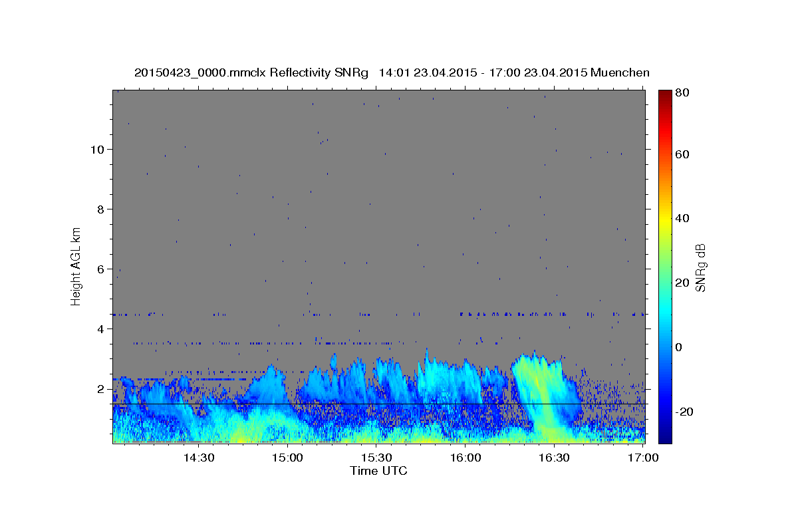Click the colorbar value label 40
Image resolution: width=798 pixels, height=532 pixels.
coord(684,218)
